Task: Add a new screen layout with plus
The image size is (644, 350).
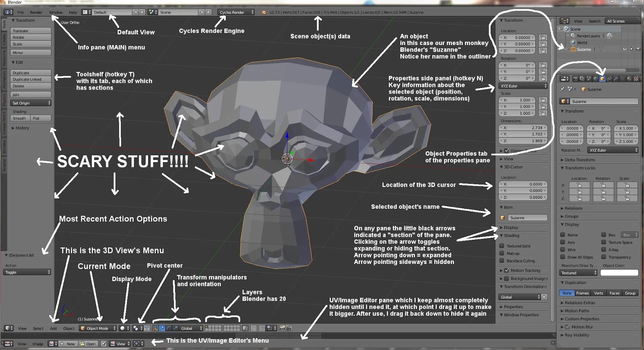Action: 136,12
